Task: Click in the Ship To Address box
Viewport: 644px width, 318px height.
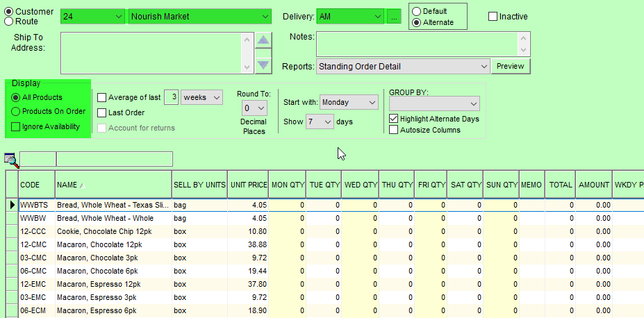Action: [152, 53]
